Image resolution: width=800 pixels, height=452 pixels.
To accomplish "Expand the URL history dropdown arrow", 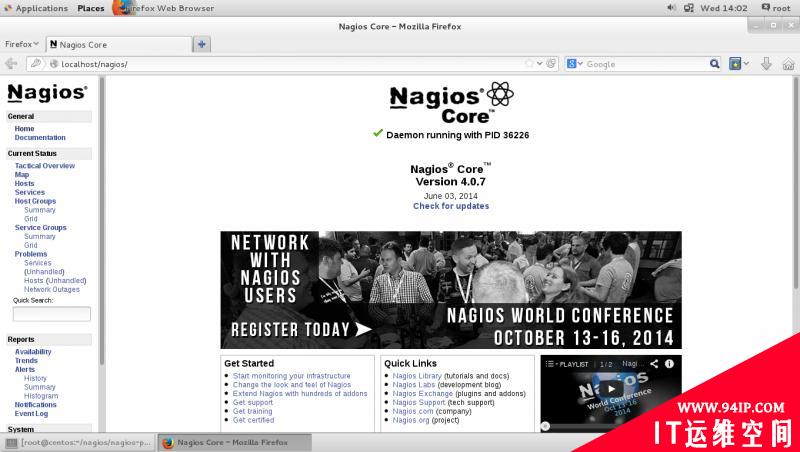I will coord(540,64).
